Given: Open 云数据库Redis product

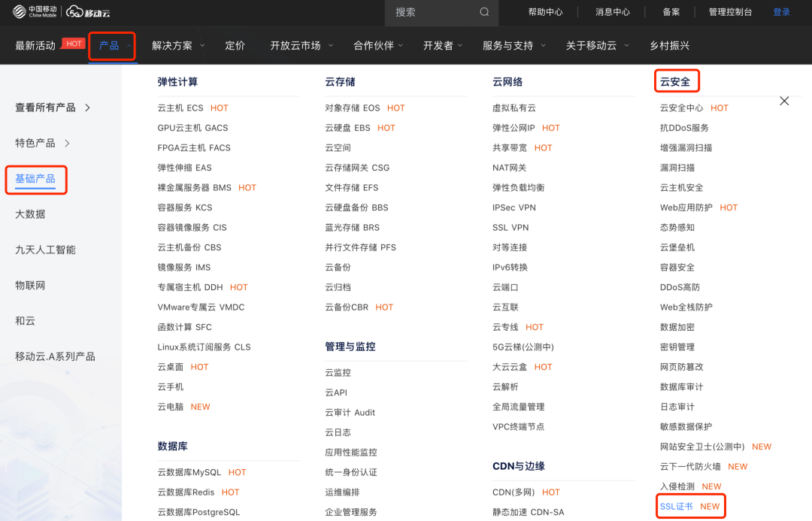Looking at the screenshot, I should click(186, 492).
